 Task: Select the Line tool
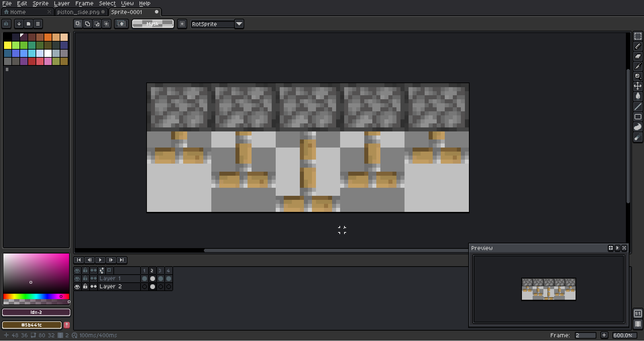click(x=638, y=107)
